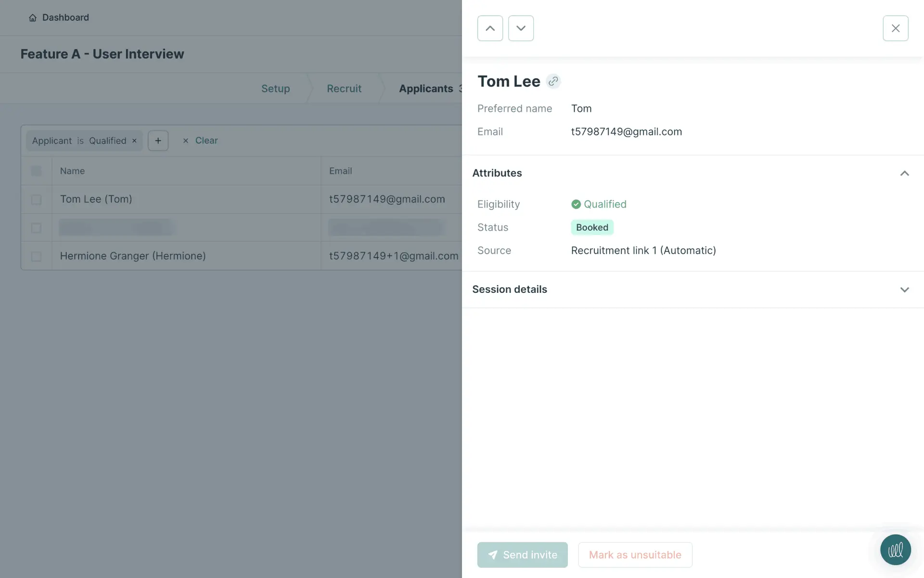
Task: Collapse the Attributes section
Action: [x=904, y=173]
